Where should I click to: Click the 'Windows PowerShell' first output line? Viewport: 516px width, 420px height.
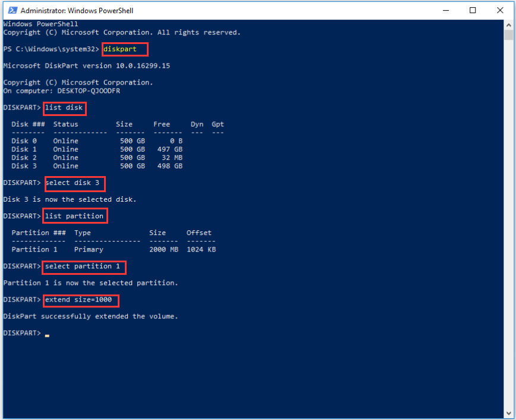[41, 24]
